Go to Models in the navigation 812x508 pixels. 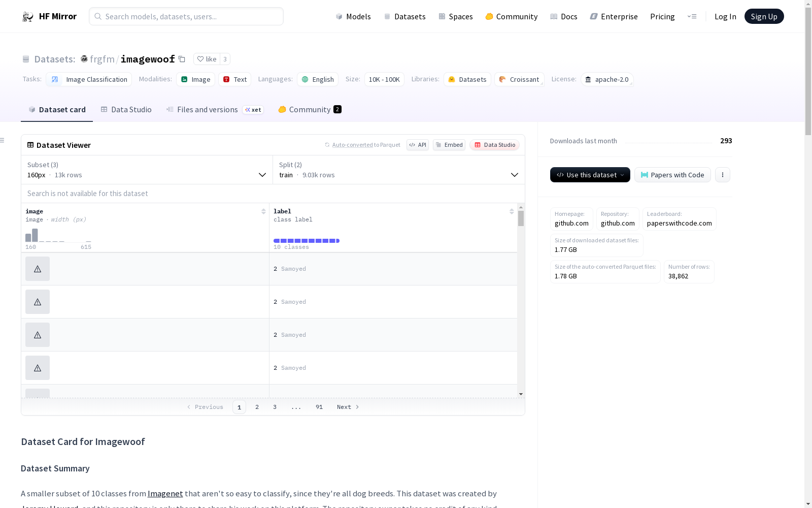(x=353, y=17)
